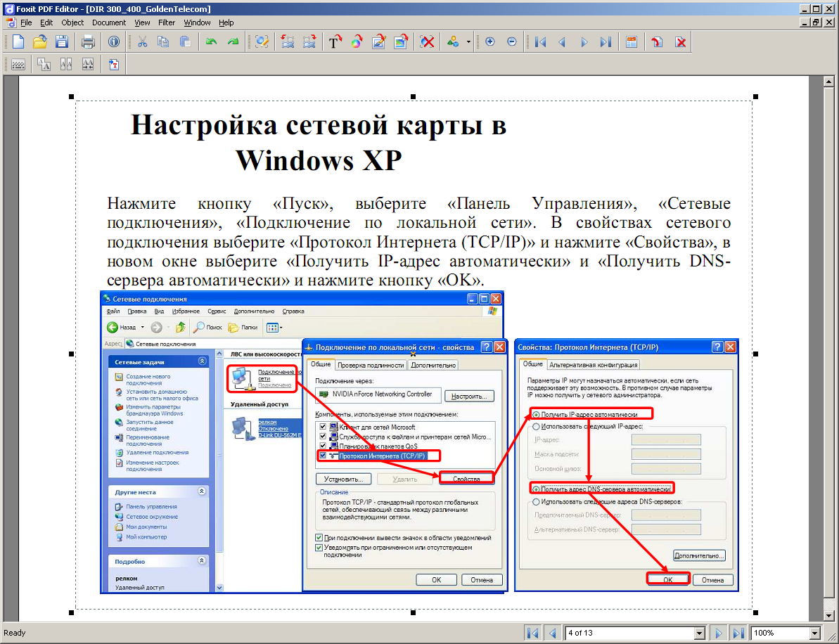Go to next page from status bar
Viewport: 839px width, 644px height.
point(718,633)
